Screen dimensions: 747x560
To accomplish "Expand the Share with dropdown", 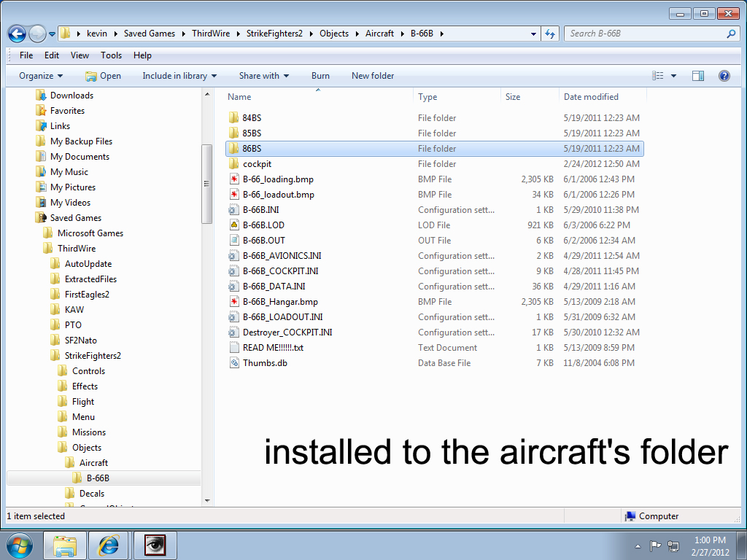I will (264, 76).
